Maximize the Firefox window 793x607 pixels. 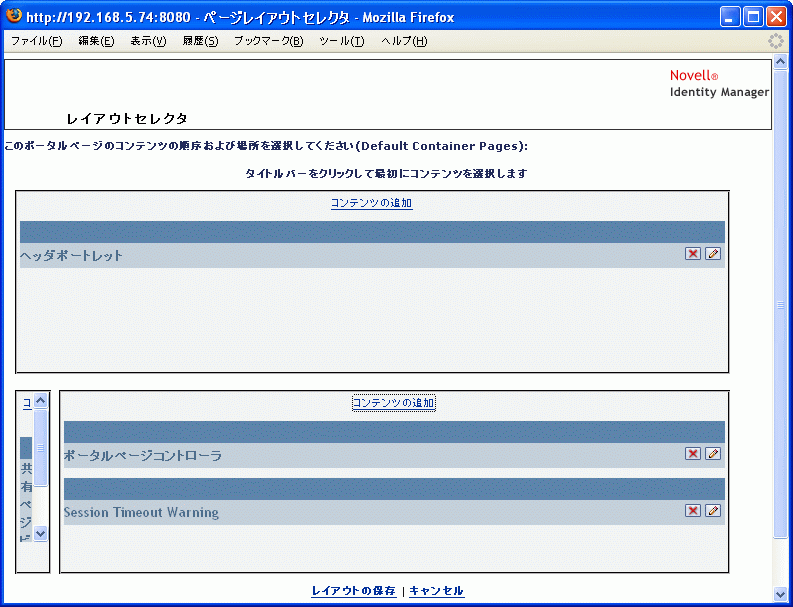point(753,17)
